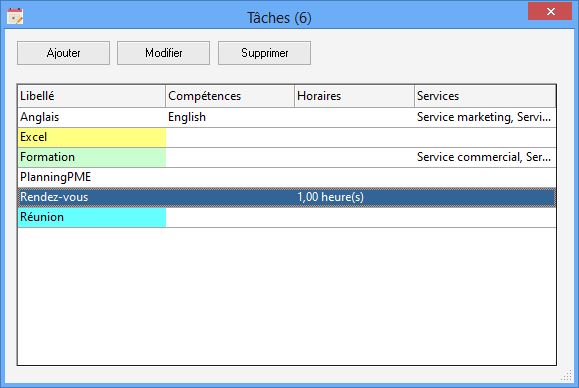
Task: Click the window resize grip
Action: [x=567, y=375]
